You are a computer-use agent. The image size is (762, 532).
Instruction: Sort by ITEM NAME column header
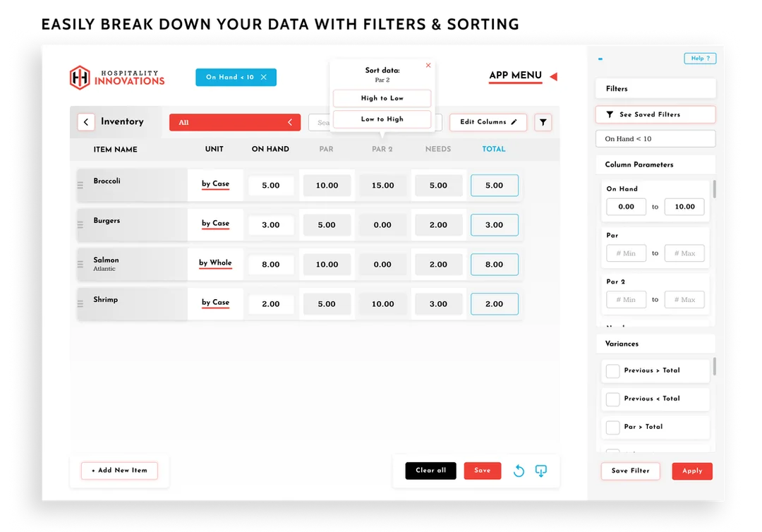coord(115,150)
